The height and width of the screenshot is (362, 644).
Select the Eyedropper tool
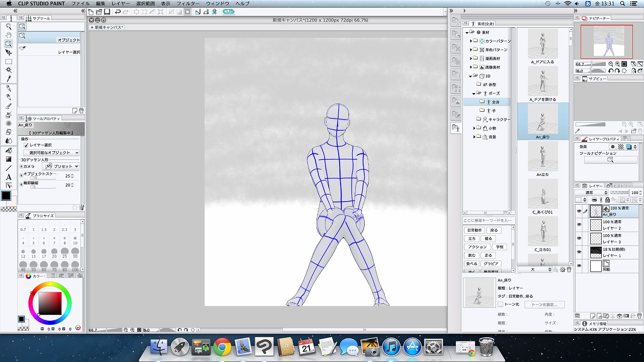tap(9, 79)
